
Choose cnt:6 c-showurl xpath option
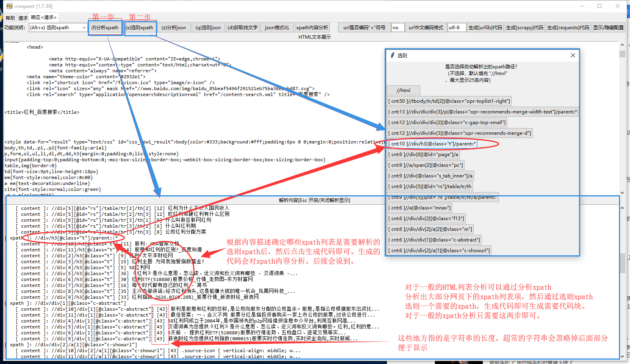coord(439,251)
